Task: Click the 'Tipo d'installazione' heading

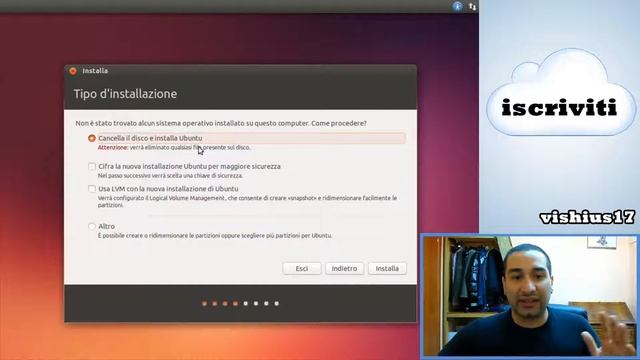Action: pyautogui.click(x=125, y=94)
